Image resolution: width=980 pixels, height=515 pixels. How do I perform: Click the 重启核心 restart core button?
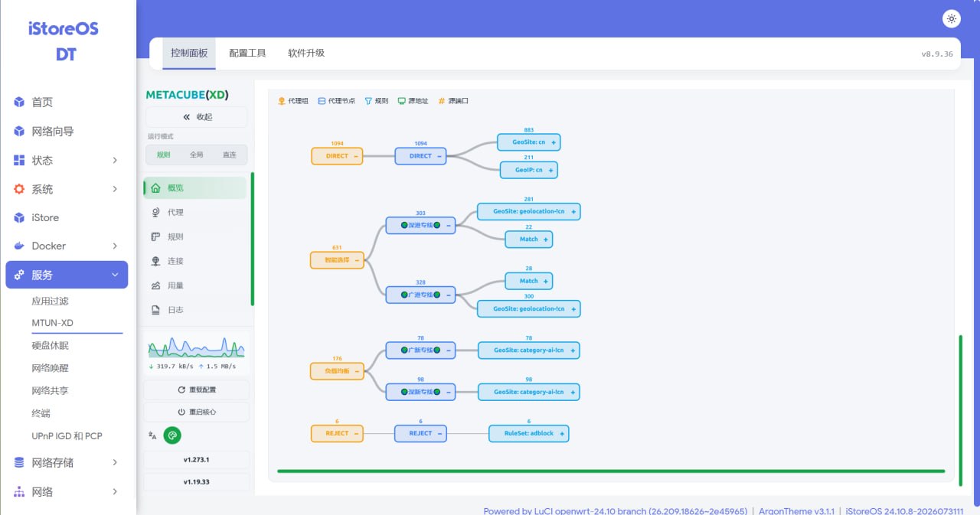[x=196, y=412]
